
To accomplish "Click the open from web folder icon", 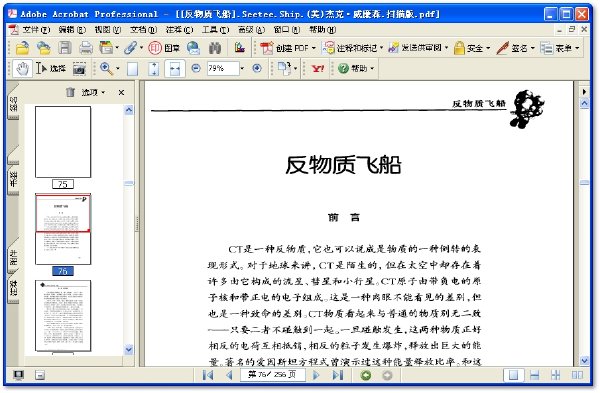I will [x=44, y=48].
